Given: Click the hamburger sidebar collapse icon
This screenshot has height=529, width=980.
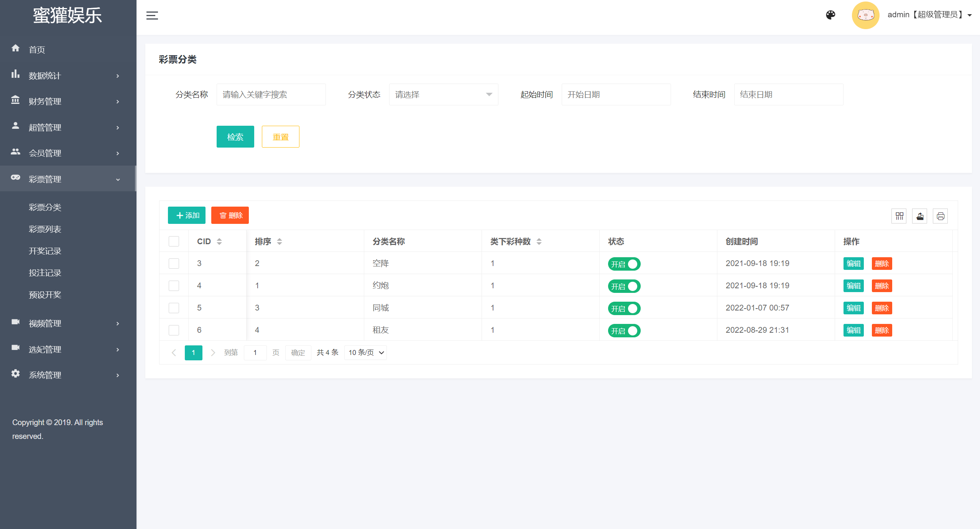Looking at the screenshot, I should coord(152,16).
